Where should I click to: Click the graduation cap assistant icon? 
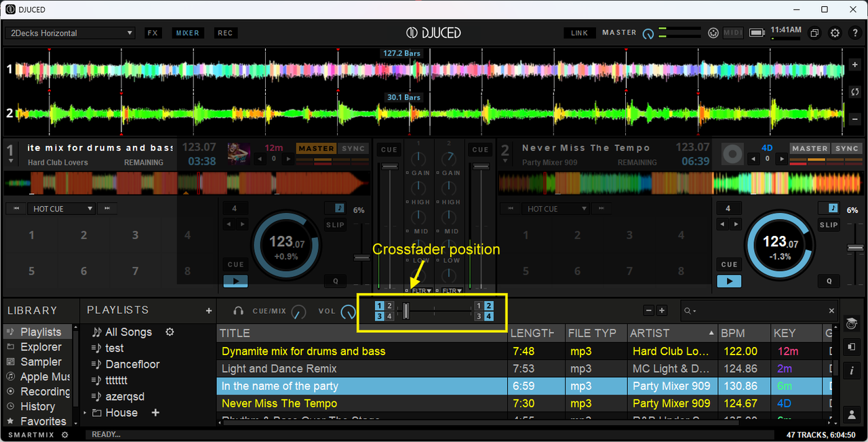[851, 324]
